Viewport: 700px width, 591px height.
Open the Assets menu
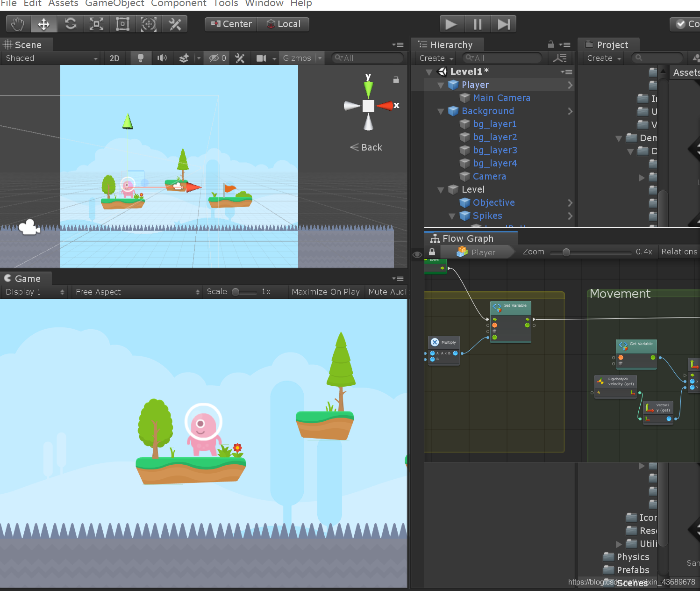(63, 3)
